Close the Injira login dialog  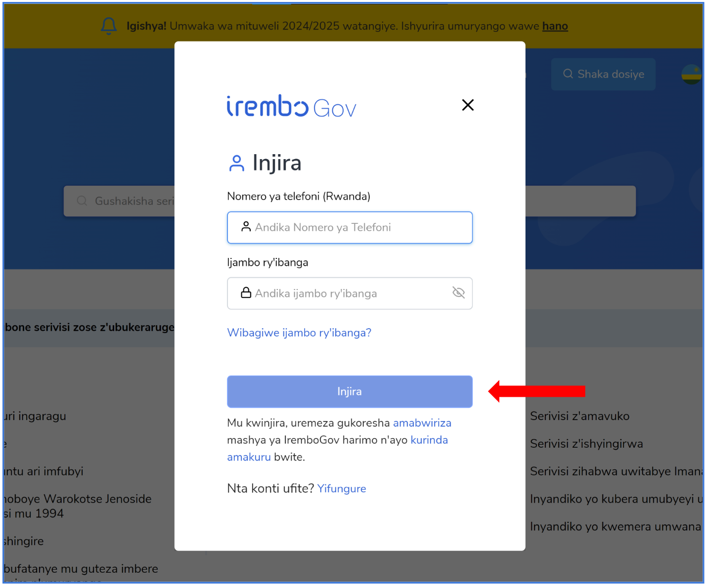point(468,105)
